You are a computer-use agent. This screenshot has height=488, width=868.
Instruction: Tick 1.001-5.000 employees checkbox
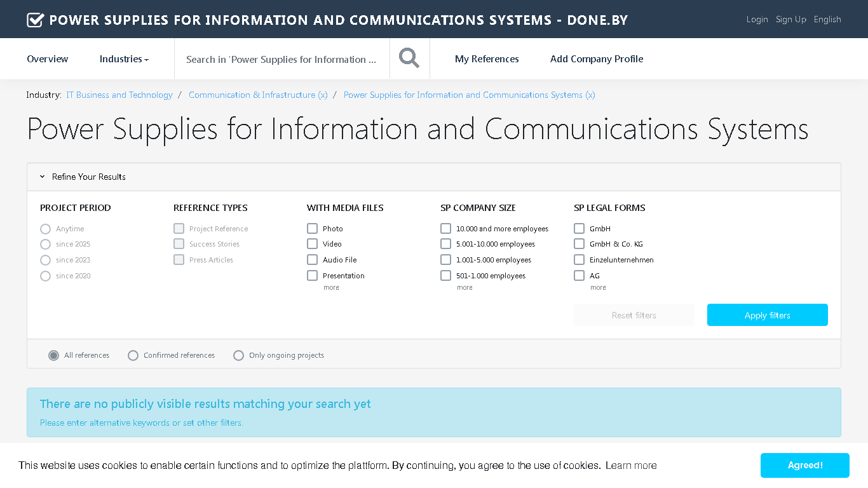click(445, 259)
